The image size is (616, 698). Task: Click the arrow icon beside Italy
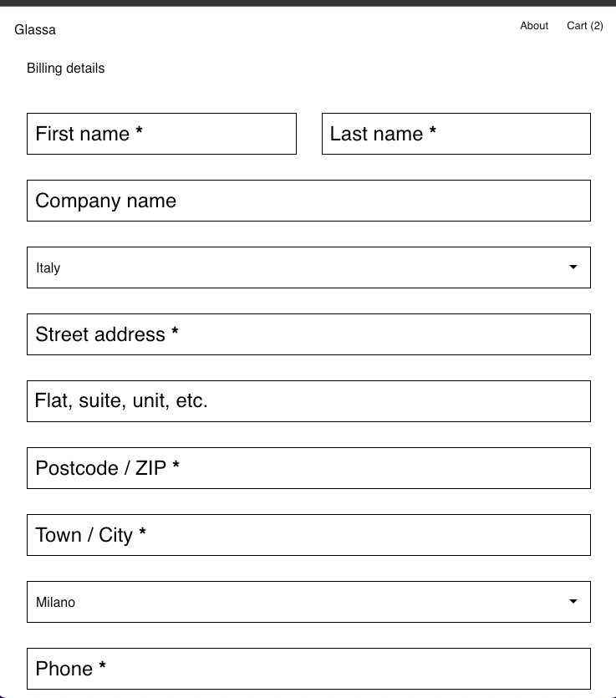tap(573, 267)
